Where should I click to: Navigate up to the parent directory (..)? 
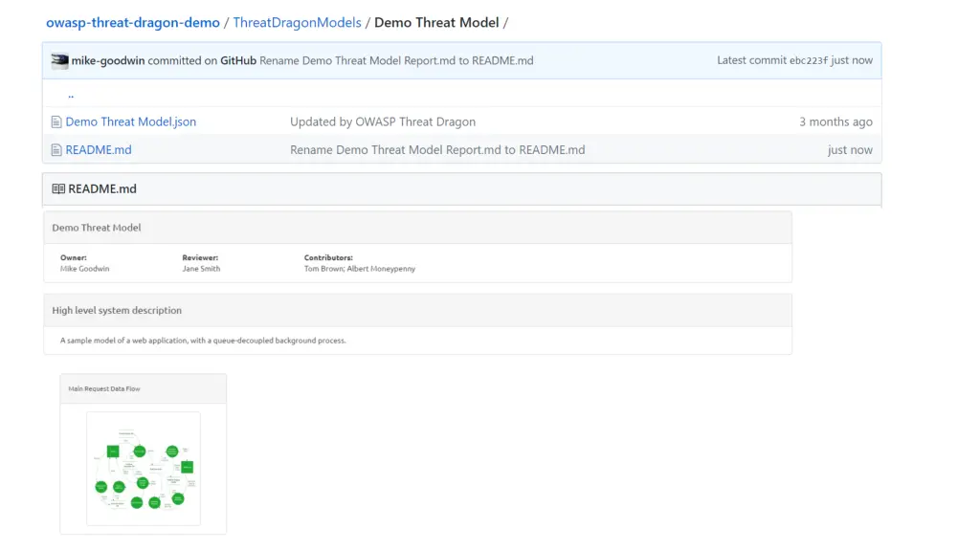coord(71,95)
